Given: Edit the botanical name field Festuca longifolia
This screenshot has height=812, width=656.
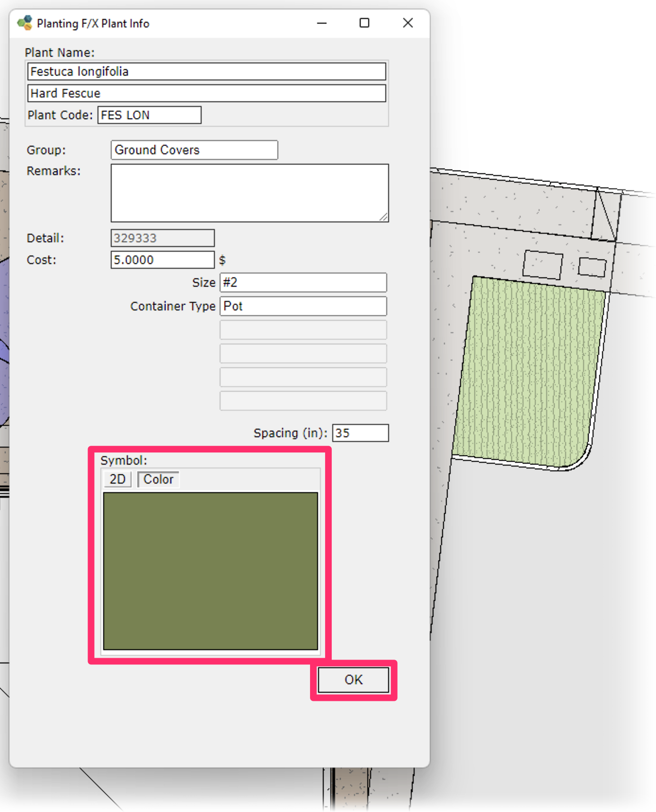Looking at the screenshot, I should tap(206, 71).
